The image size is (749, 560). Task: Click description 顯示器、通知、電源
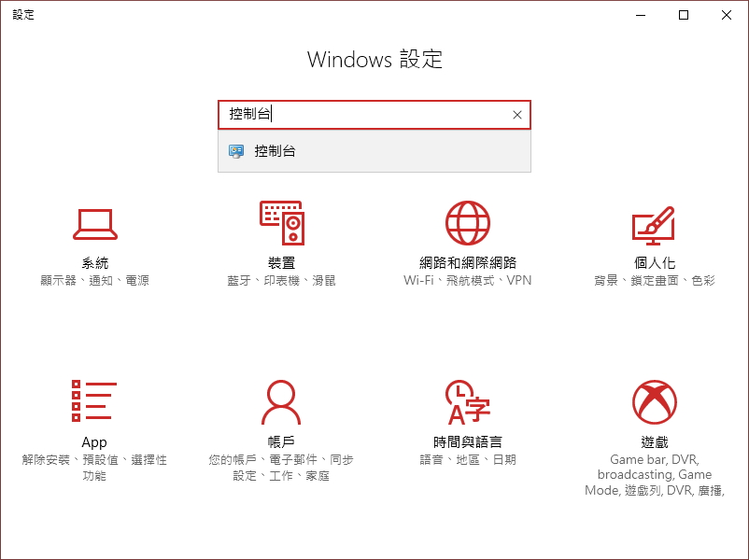(94, 280)
